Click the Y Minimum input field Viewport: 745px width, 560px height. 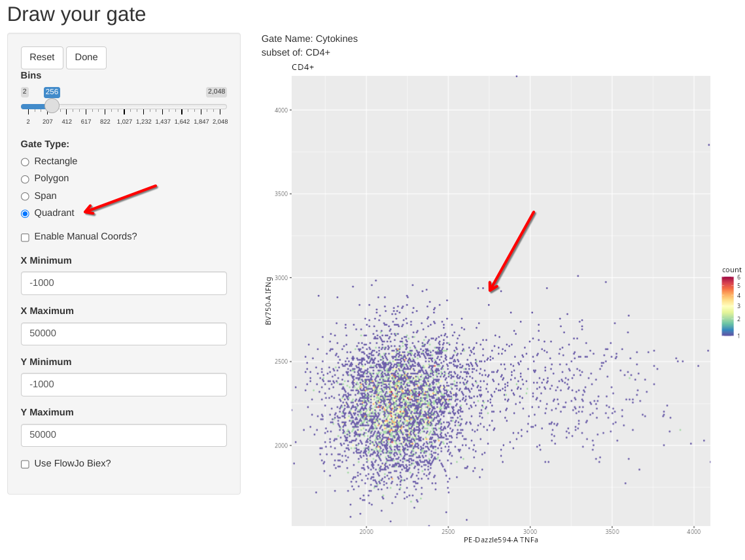(124, 385)
